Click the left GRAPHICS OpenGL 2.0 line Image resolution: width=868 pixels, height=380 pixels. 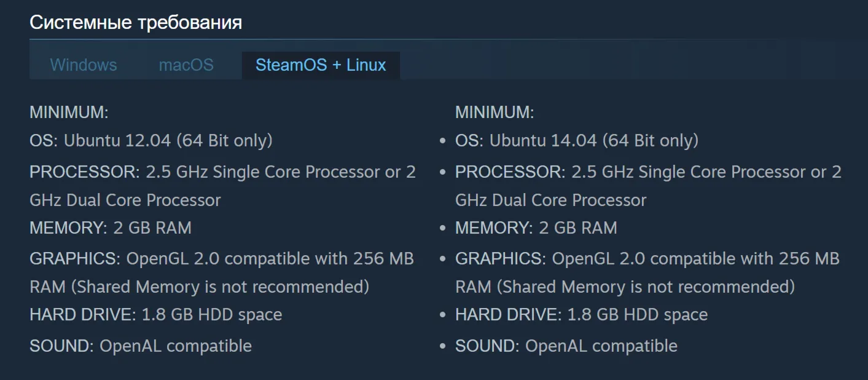pos(222,272)
